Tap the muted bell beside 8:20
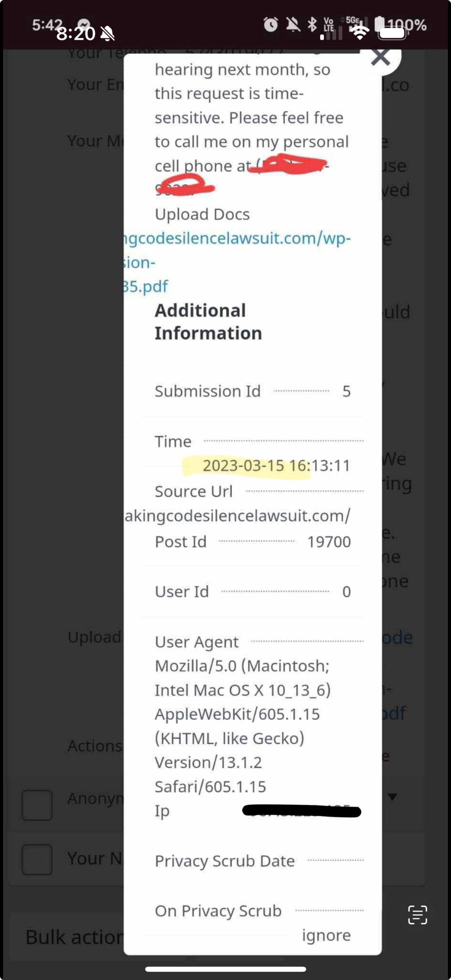 [108, 34]
